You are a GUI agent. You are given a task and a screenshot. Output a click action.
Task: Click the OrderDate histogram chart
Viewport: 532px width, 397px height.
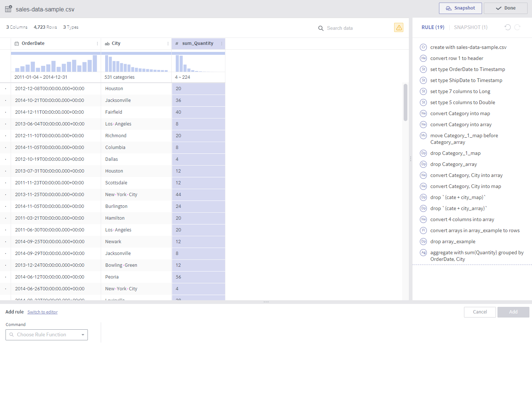(56, 63)
